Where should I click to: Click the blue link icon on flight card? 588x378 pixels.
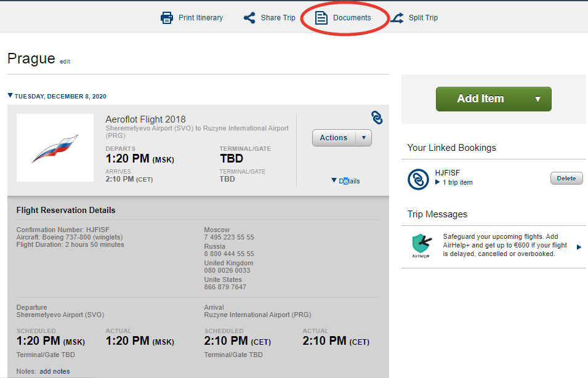pyautogui.click(x=377, y=118)
